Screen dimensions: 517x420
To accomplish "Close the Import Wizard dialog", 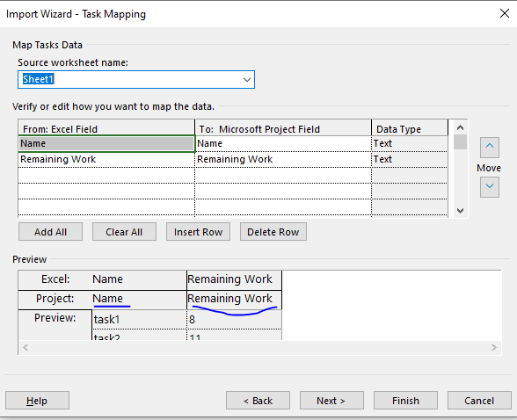I will [x=505, y=13].
